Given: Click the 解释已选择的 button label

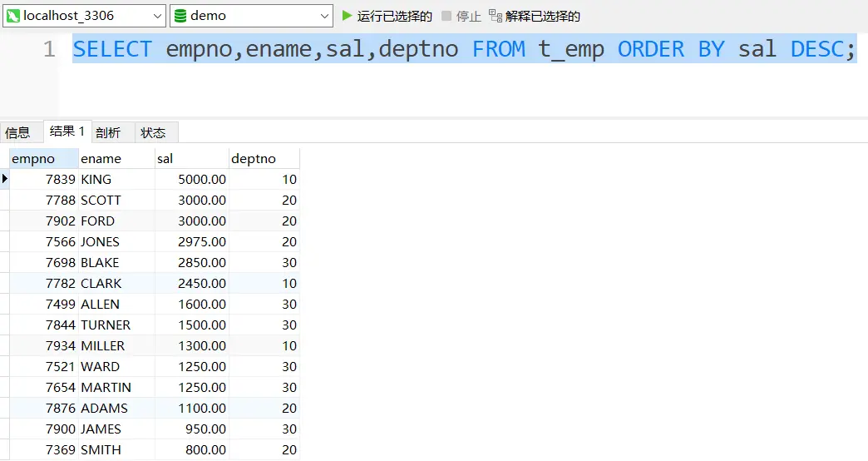Looking at the screenshot, I should (543, 16).
